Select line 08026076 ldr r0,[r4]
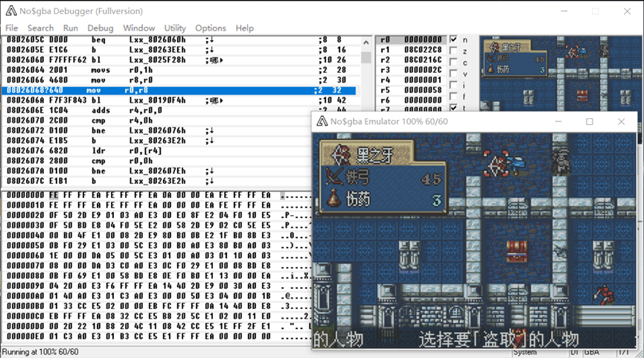The width and height of the screenshot is (644, 358). coord(157,150)
